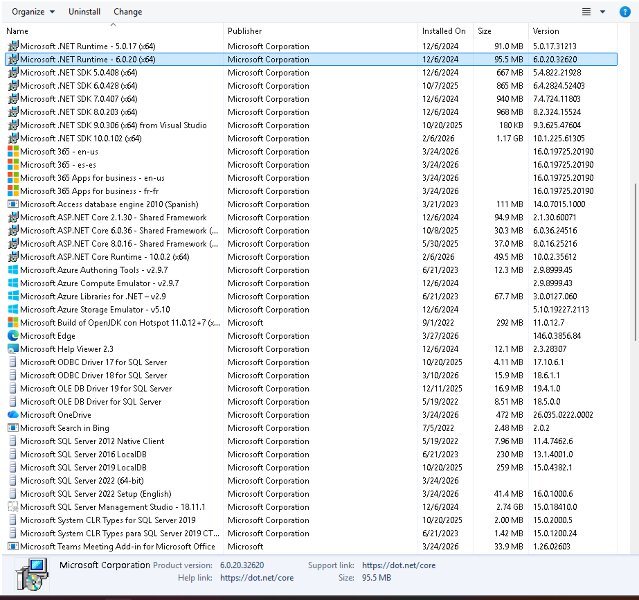Select Microsoft ASP.NET Core 6.0.36 Shared Framework
The image size is (639, 600).
312,230
